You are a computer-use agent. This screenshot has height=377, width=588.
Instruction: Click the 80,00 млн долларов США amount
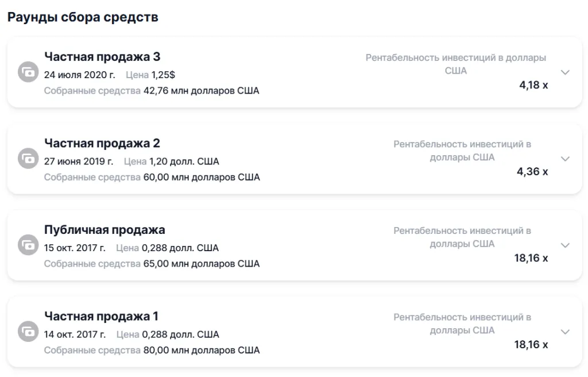(201, 350)
